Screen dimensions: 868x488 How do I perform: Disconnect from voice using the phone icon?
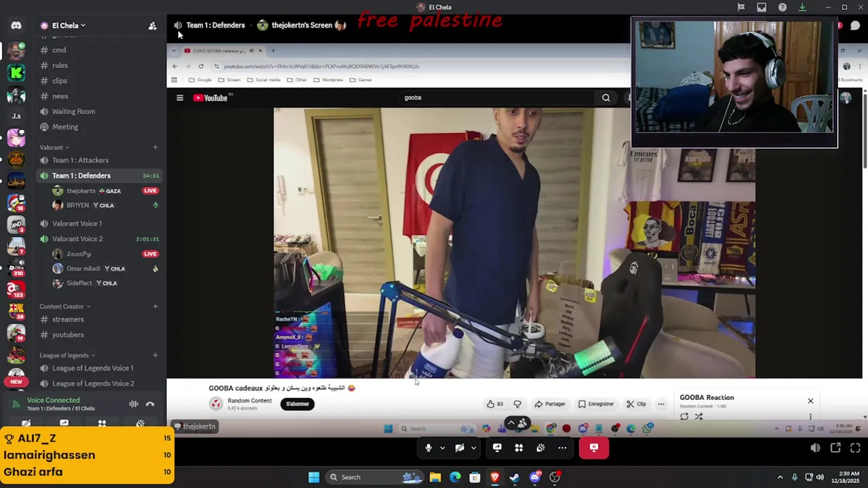tap(150, 404)
